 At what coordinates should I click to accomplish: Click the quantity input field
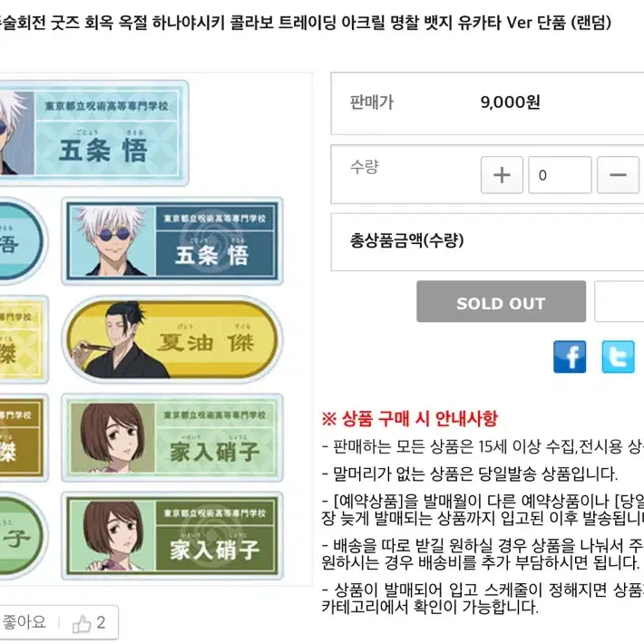click(x=560, y=175)
